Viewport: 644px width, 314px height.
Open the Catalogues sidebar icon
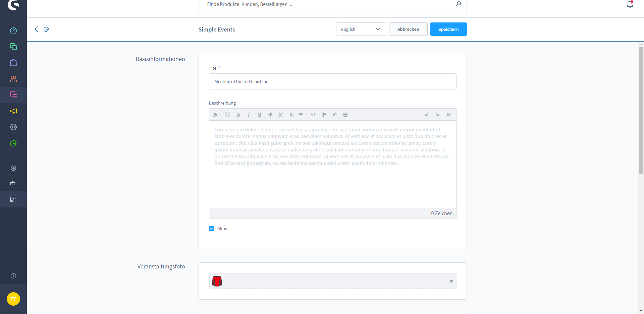point(13,47)
